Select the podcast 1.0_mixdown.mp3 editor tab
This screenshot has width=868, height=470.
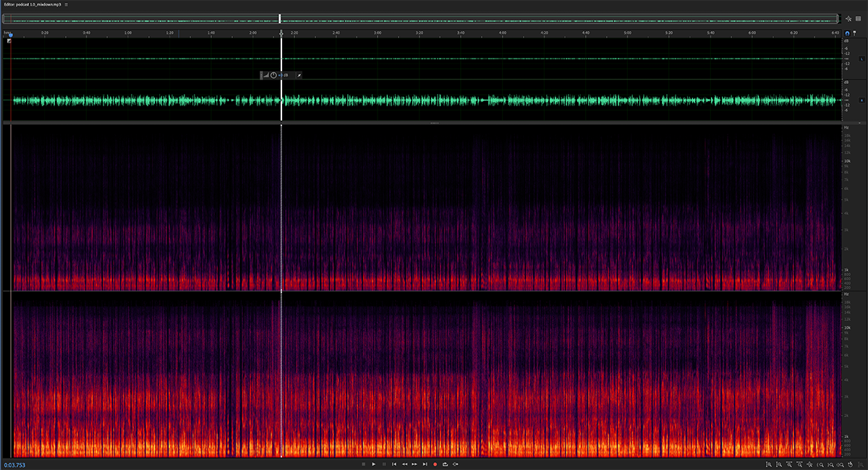tap(33, 4)
